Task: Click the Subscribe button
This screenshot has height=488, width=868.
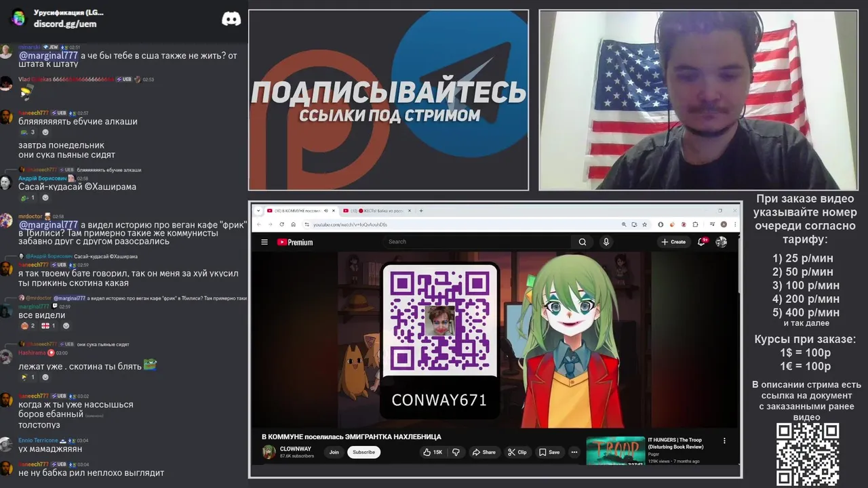Action: coord(363,452)
